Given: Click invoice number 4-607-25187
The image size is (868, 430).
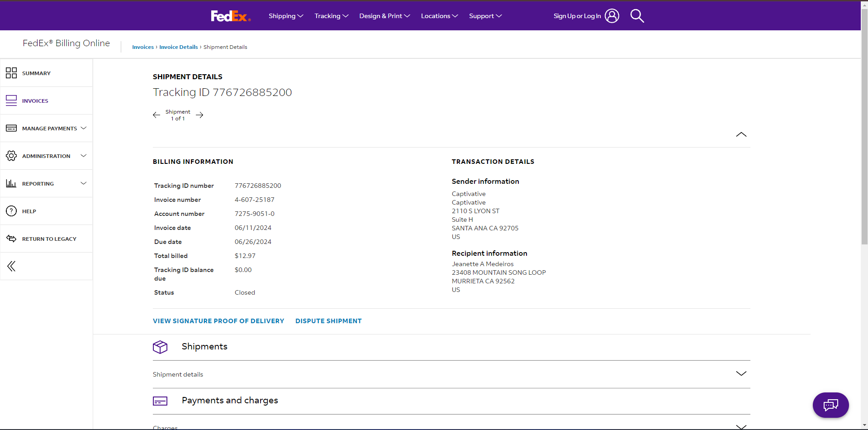Looking at the screenshot, I should click(x=255, y=200).
